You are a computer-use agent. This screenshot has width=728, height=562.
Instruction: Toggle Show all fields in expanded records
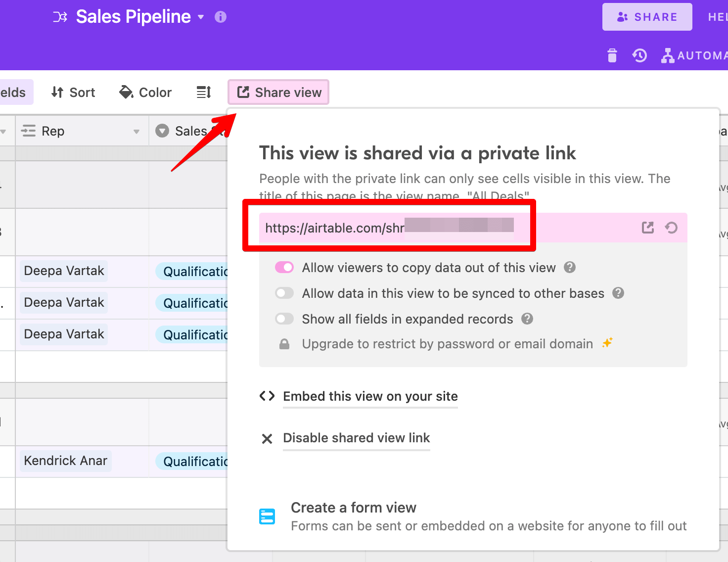(x=284, y=319)
